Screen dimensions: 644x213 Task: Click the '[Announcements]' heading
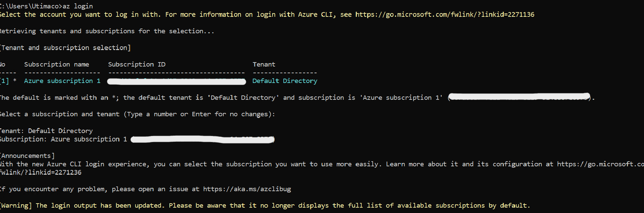pos(27,156)
